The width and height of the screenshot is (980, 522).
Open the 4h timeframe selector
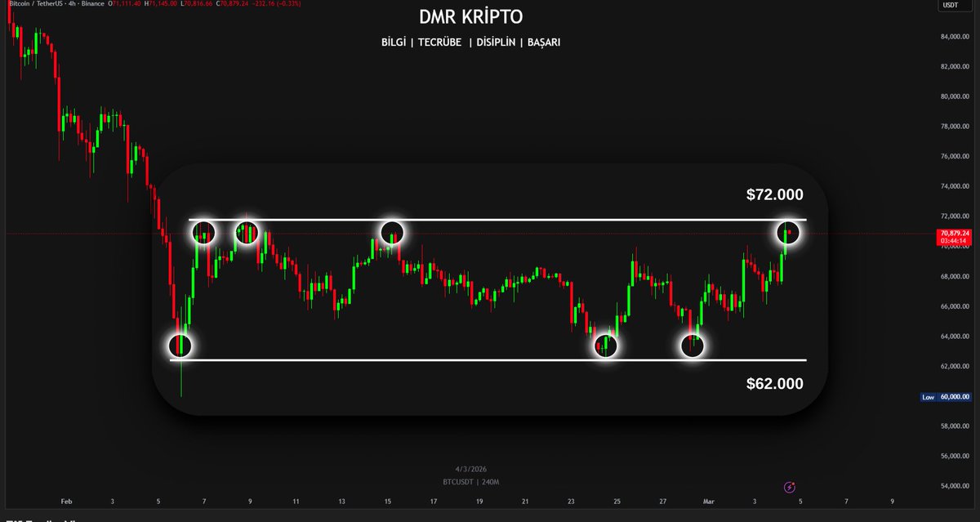tap(71, 4)
